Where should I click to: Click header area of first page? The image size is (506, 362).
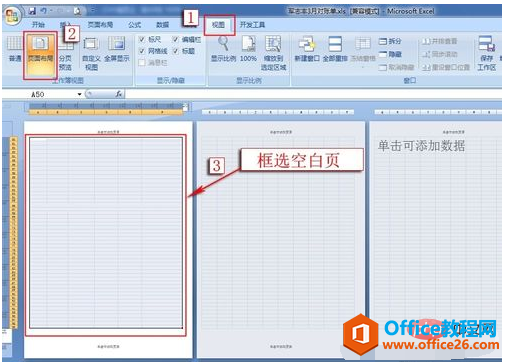[x=108, y=132]
